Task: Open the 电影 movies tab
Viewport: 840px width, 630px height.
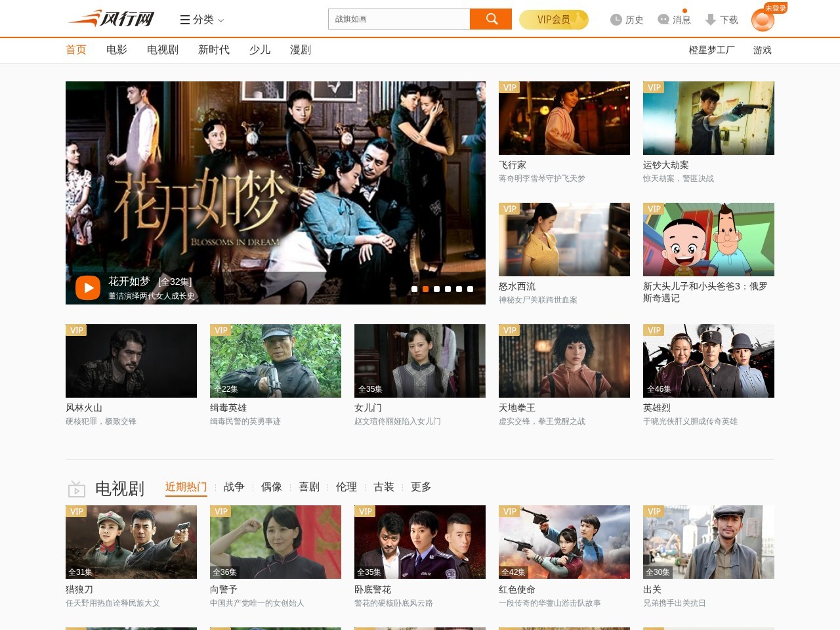Action: (117, 50)
